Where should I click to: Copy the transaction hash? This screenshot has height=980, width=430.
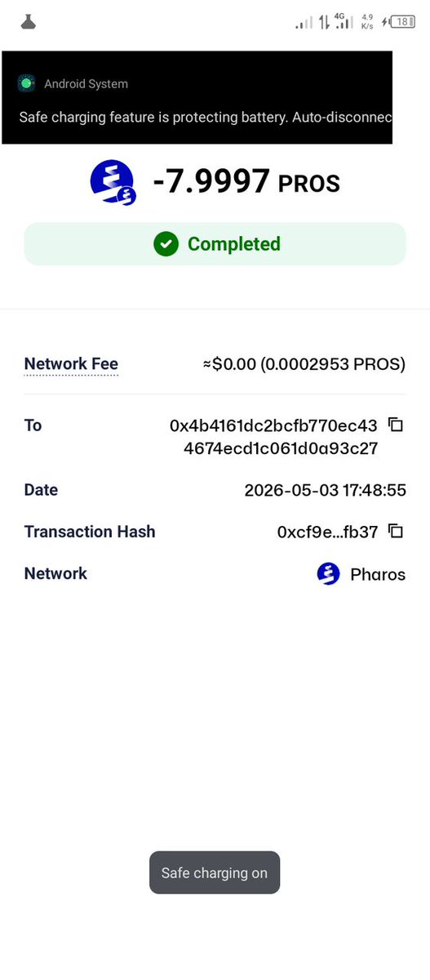(396, 532)
